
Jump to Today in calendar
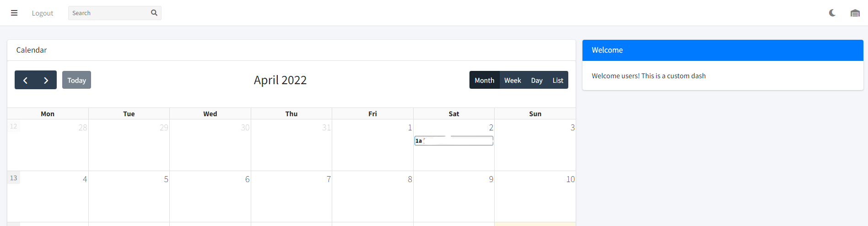click(x=76, y=80)
